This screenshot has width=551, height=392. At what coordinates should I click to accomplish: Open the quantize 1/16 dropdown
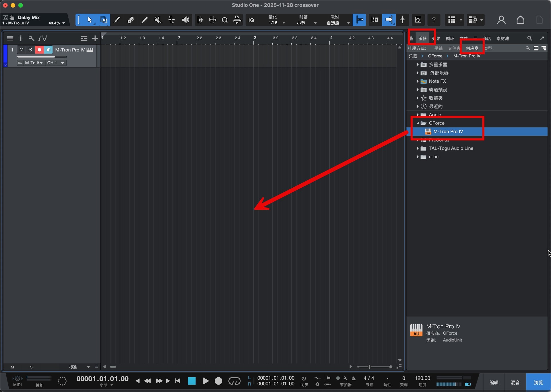[284, 23]
